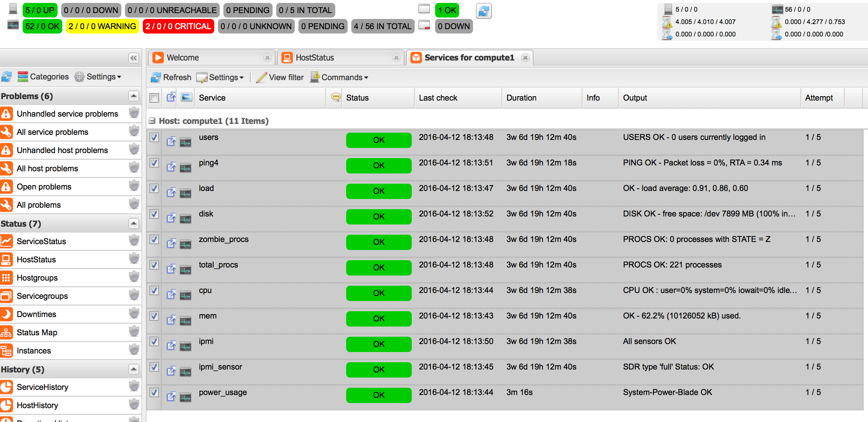Open the Categories view icon
Image resolution: width=868 pixels, height=422 pixels.
(x=23, y=77)
